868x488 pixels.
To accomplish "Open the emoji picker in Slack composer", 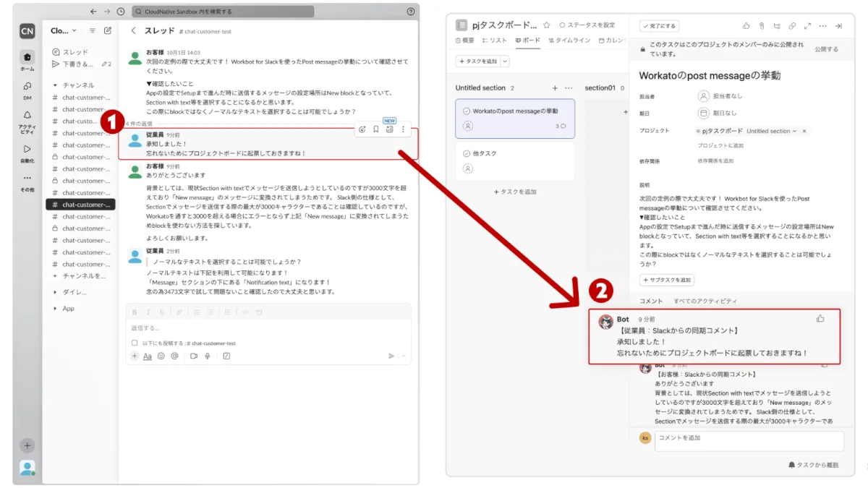I will click(161, 356).
